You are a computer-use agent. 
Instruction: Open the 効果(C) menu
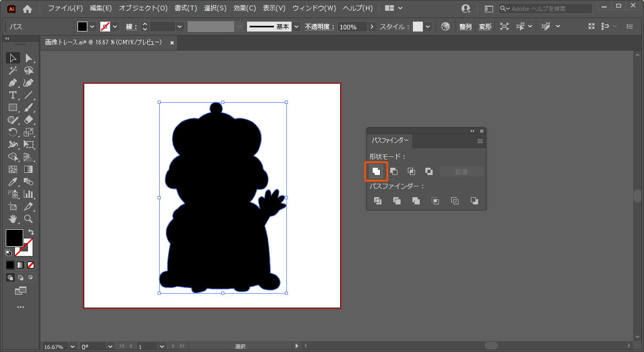pos(244,8)
